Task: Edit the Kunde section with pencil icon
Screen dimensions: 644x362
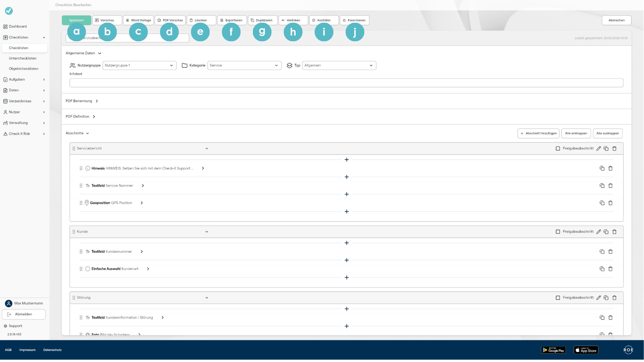Action: click(x=598, y=232)
